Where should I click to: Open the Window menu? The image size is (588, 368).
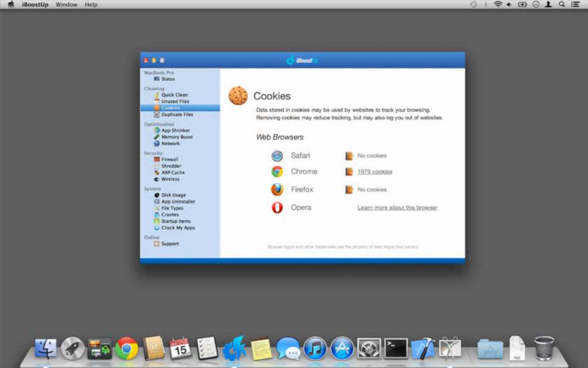pos(66,5)
